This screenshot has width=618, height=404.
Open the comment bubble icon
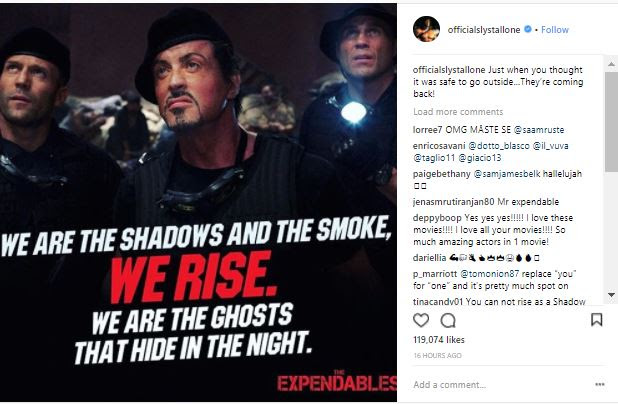tap(448, 320)
